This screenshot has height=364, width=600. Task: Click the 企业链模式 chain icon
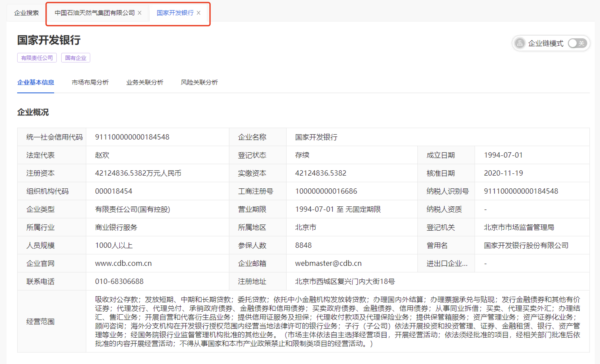(x=520, y=43)
